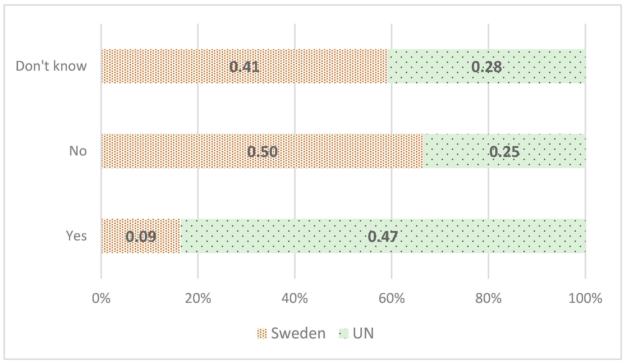Screen dimensions: 626x364
Task: Click the "No" category axis label
Action: point(78,151)
